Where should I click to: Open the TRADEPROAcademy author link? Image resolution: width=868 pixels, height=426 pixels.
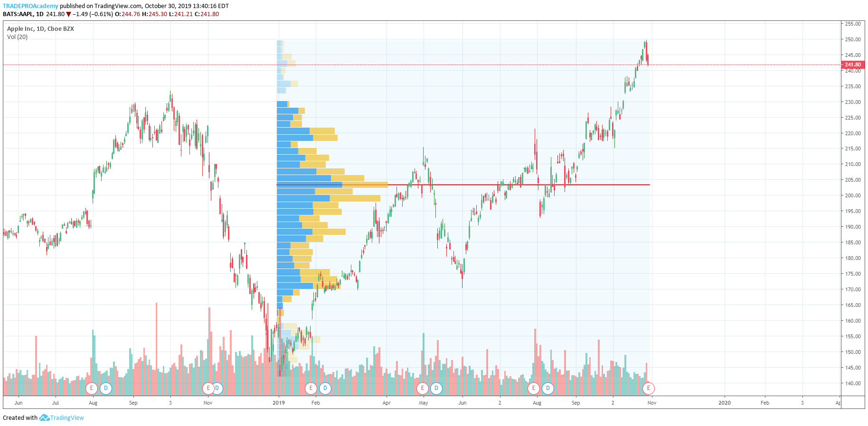point(30,6)
